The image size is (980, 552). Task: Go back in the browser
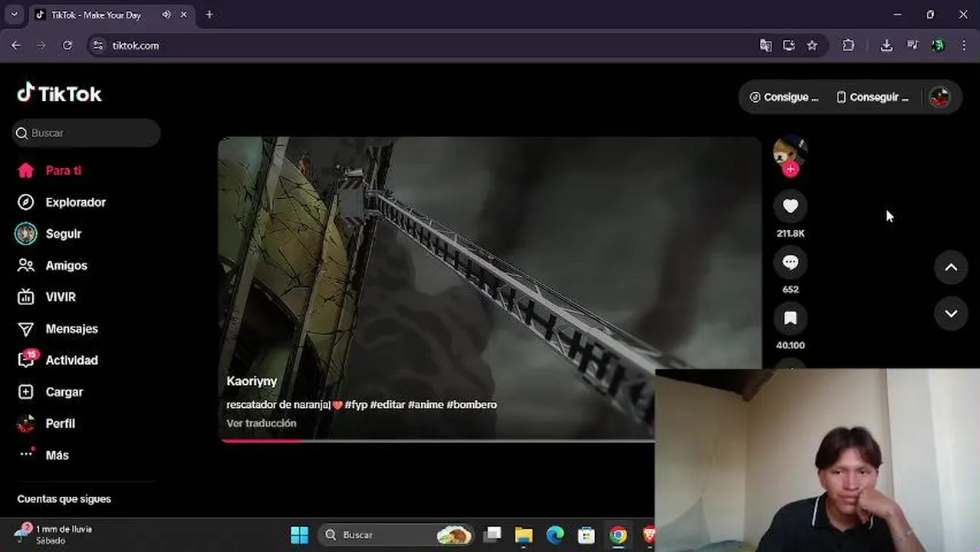click(x=16, y=45)
